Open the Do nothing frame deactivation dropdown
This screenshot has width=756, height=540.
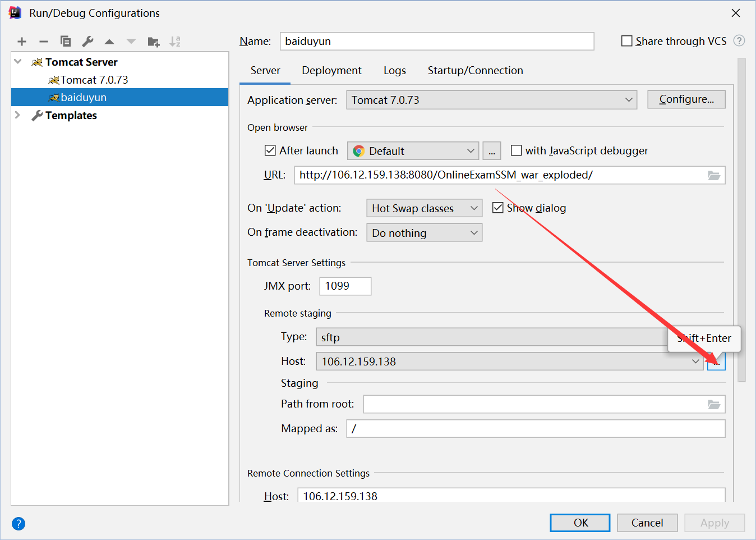click(x=425, y=233)
